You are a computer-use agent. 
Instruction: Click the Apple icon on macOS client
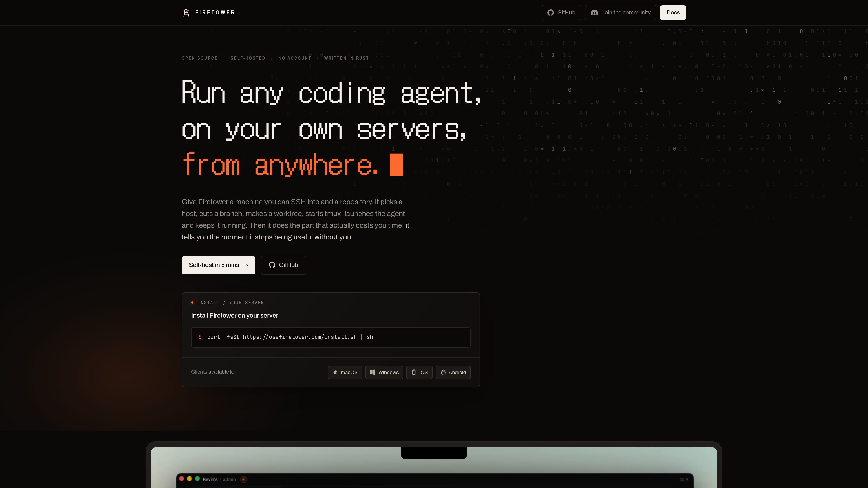coord(335,372)
